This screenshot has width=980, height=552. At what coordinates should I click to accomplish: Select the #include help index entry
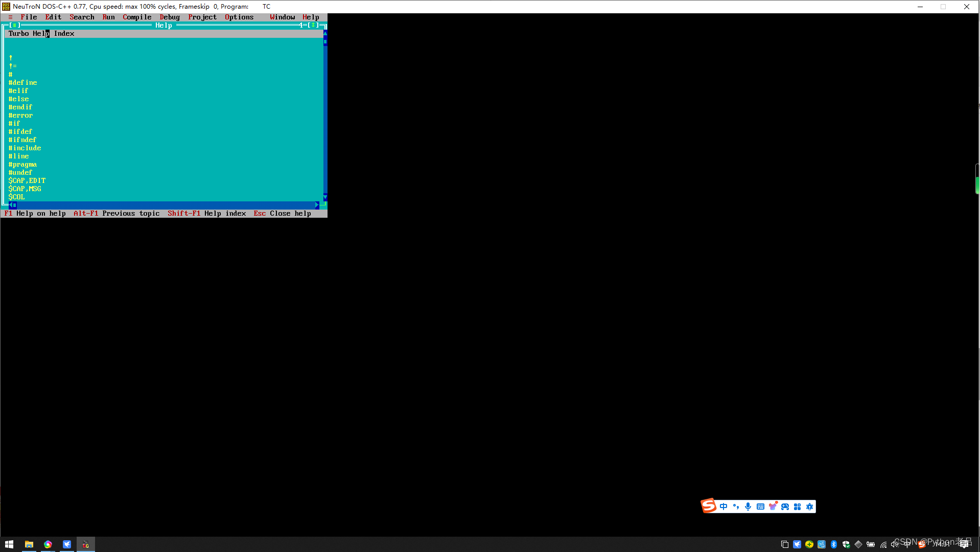tap(25, 148)
